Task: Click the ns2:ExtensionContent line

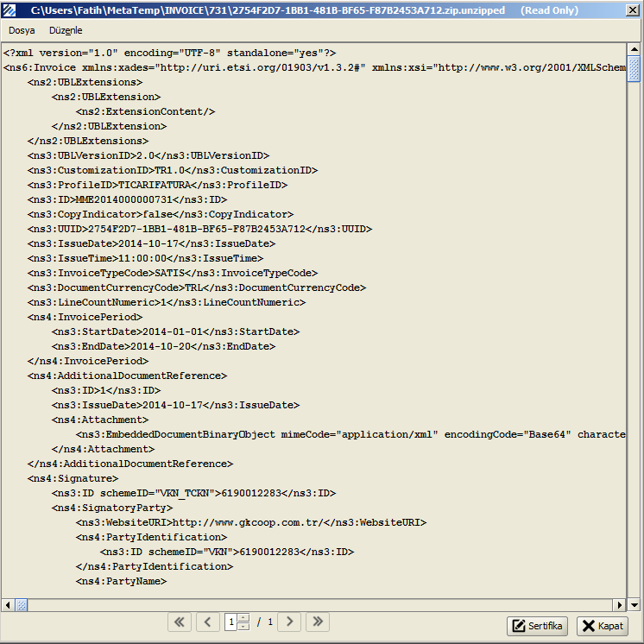Action: (145, 111)
